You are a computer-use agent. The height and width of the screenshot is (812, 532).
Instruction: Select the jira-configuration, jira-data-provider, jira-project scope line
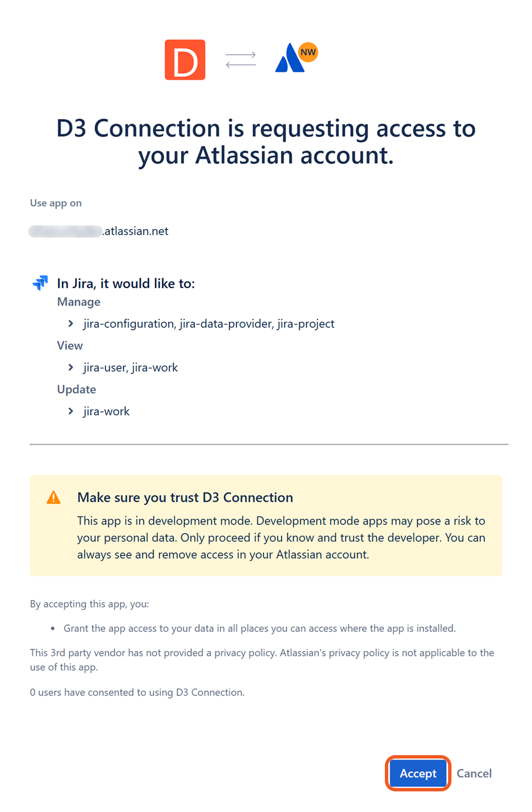209,323
